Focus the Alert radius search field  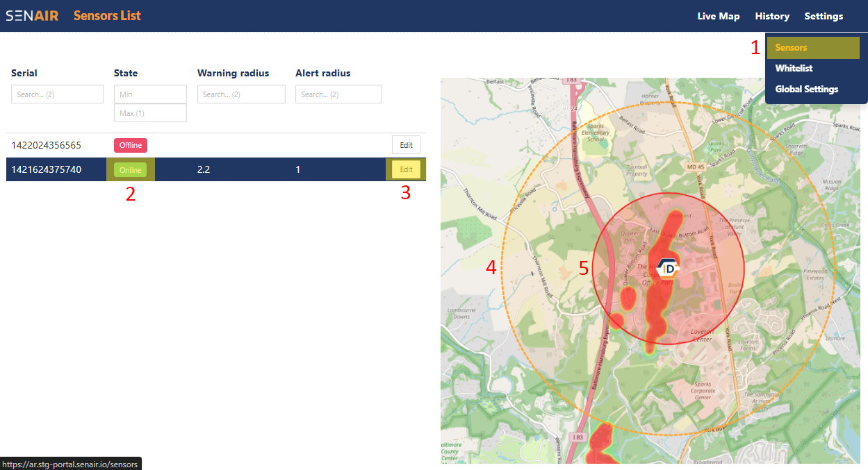point(338,94)
